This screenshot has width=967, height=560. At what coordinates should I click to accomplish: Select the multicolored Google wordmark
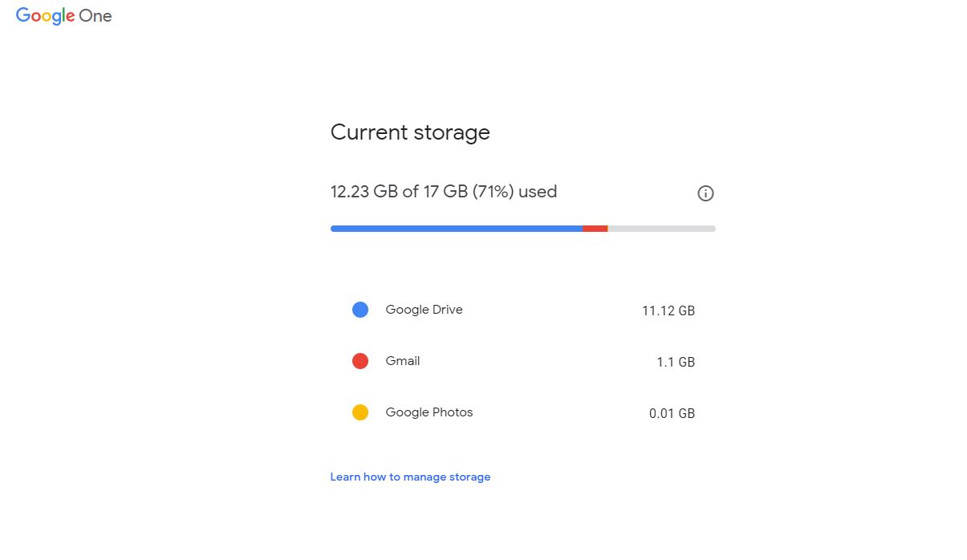(x=45, y=15)
